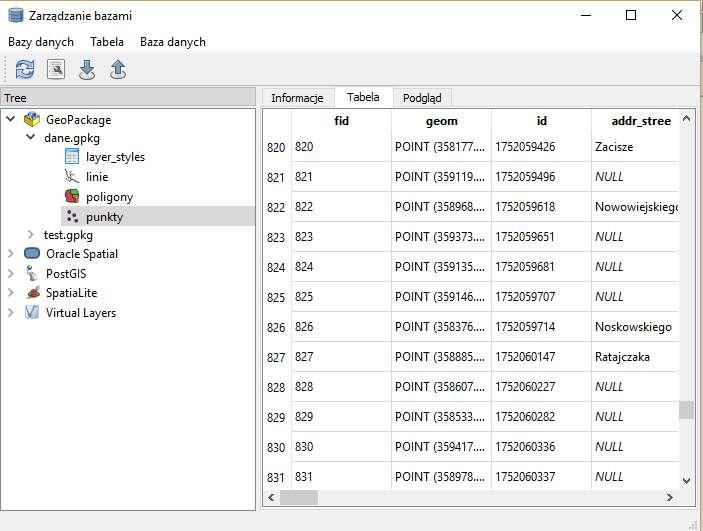Select the linie layer entry
The width and height of the screenshot is (703, 531).
point(97,177)
